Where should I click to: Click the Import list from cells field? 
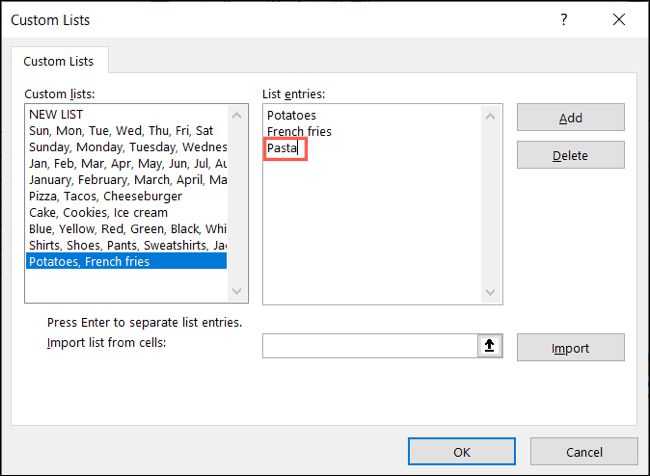(x=369, y=347)
